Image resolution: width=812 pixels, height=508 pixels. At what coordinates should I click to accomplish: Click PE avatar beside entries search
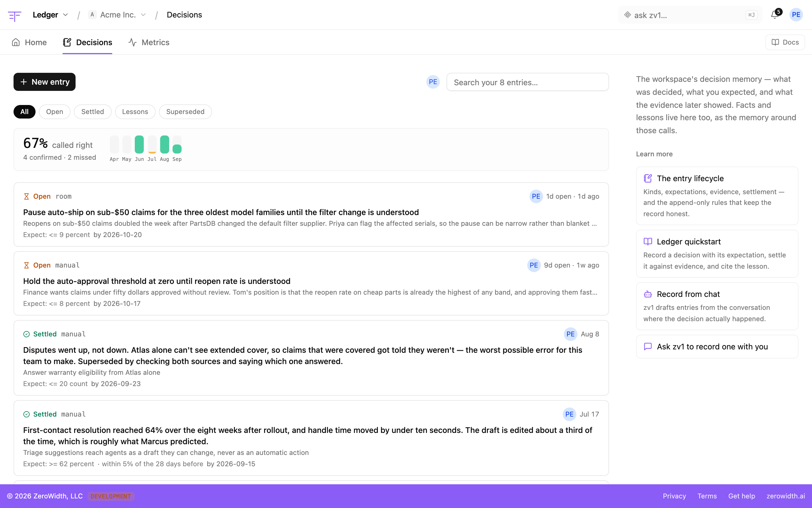click(x=433, y=82)
